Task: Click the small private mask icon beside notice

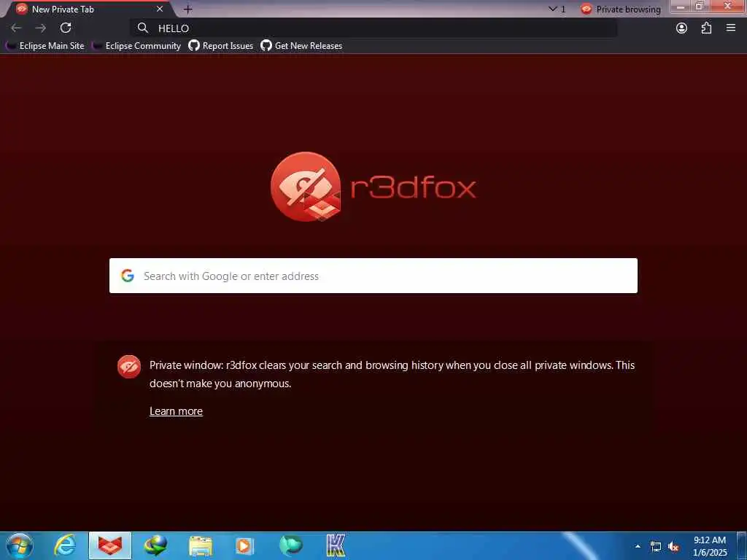Action: [x=129, y=367]
